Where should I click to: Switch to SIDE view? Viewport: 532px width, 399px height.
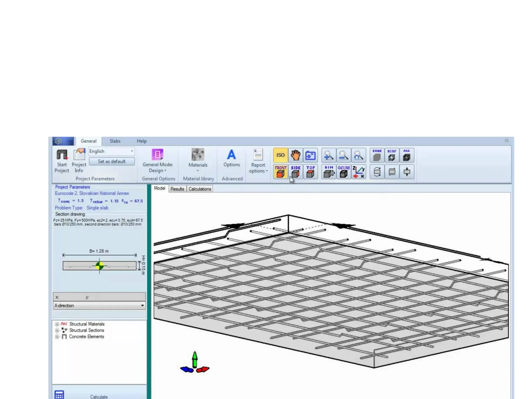tap(295, 172)
